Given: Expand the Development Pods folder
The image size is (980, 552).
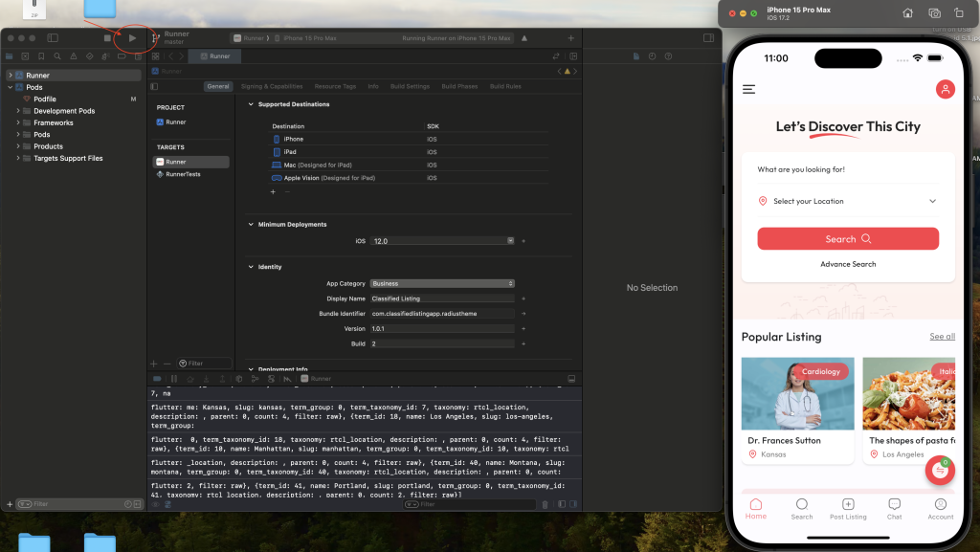Looking at the screenshot, I should pyautogui.click(x=18, y=111).
